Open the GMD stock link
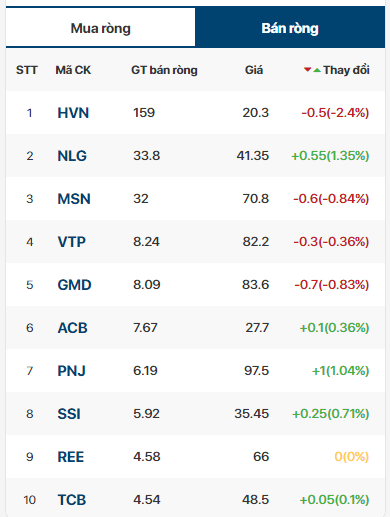Image resolution: width=390 pixels, height=517 pixels. click(74, 285)
